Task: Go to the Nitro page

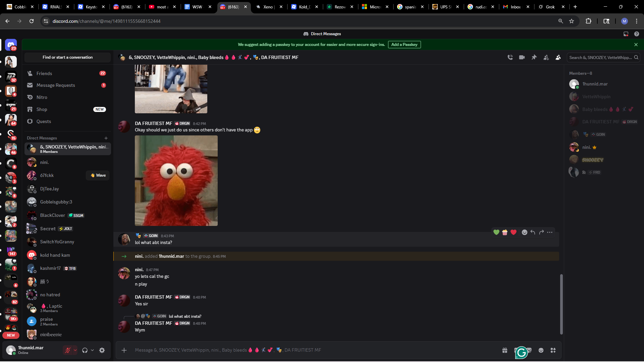Action: tap(67, 98)
